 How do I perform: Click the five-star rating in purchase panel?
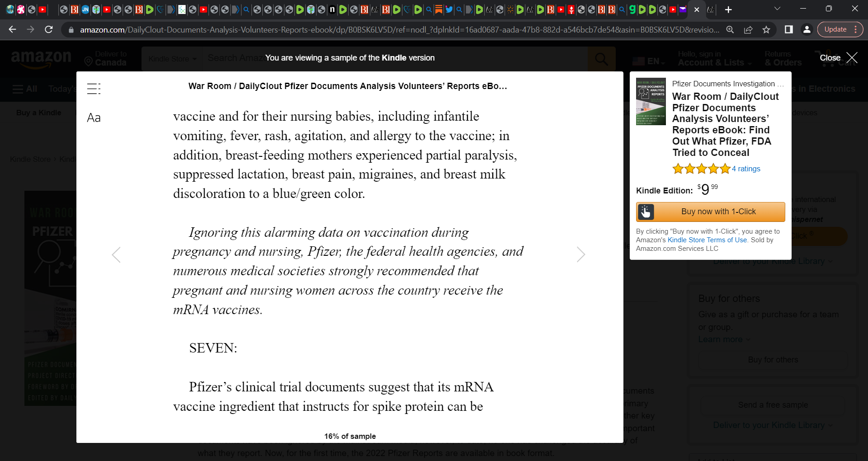[701, 169]
